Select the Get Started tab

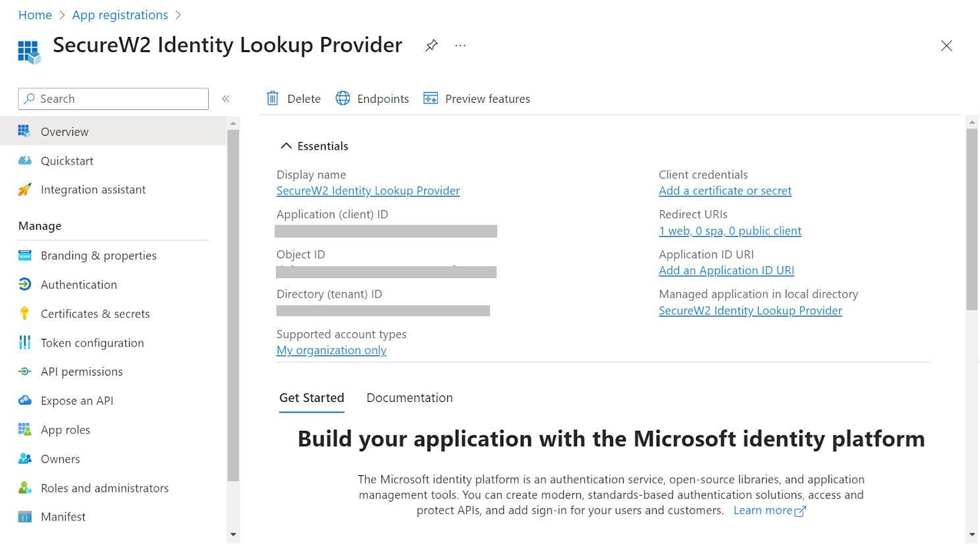(312, 398)
